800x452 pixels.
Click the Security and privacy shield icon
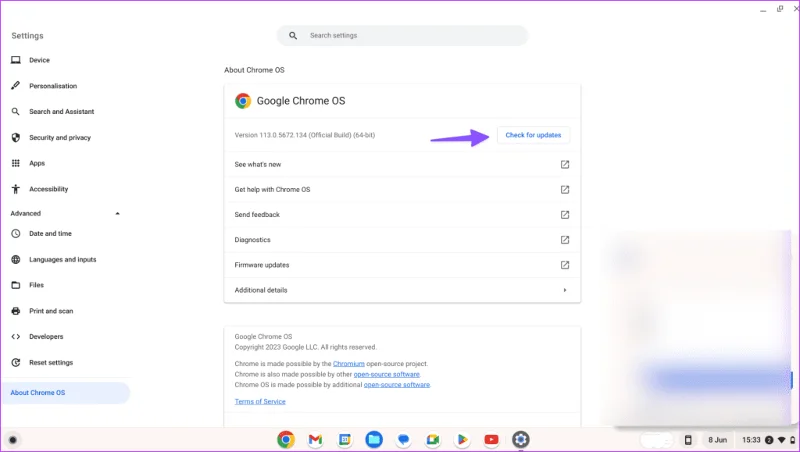(x=16, y=137)
